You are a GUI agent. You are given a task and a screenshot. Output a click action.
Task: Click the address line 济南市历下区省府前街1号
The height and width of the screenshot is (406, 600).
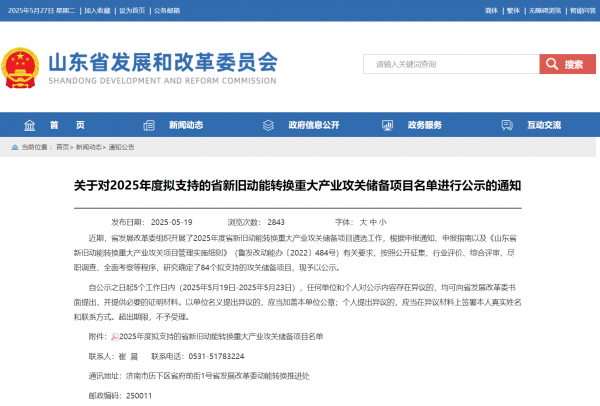click(169, 376)
